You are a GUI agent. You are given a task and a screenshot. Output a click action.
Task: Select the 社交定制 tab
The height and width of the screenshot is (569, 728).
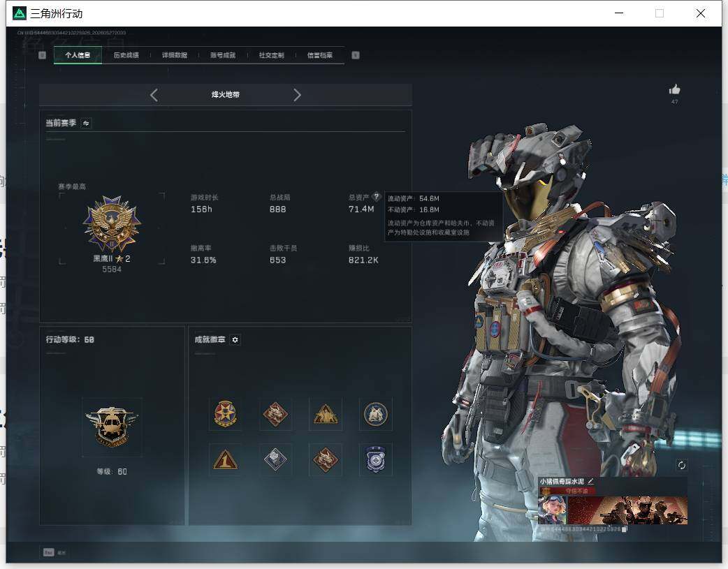[272, 55]
